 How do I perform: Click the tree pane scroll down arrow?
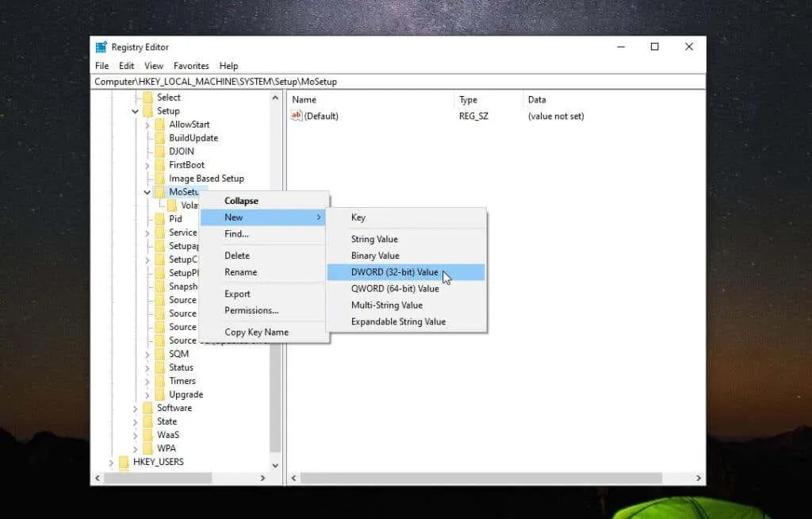tap(275, 466)
